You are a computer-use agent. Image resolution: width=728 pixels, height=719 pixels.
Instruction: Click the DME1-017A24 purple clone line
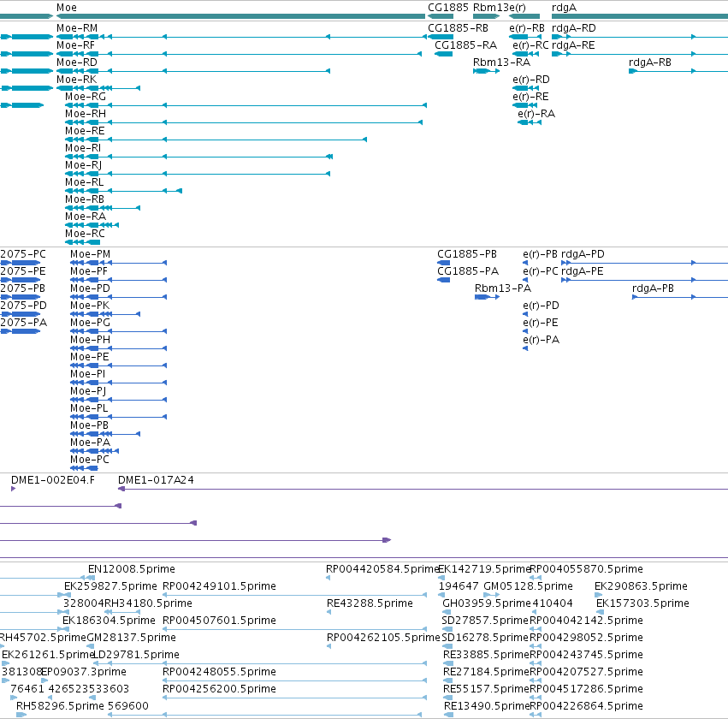tap(423, 489)
